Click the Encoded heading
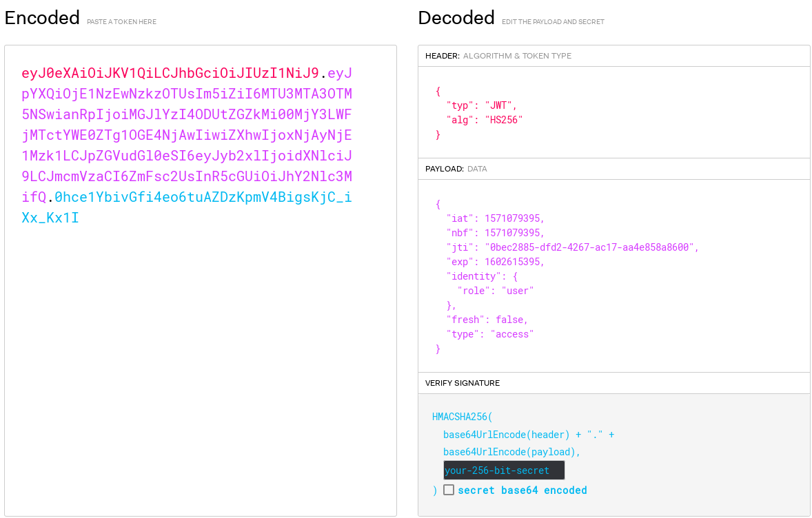The height and width of the screenshot is (518, 812). coord(42,18)
